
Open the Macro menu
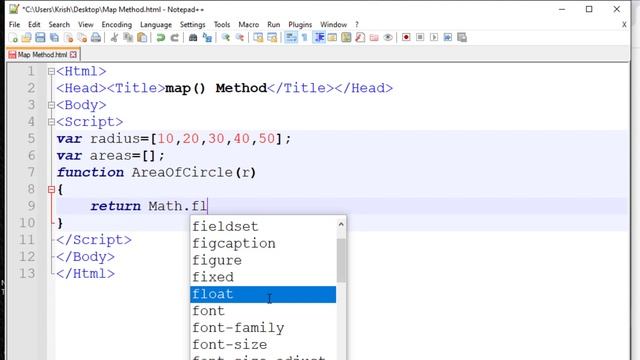[x=249, y=24]
